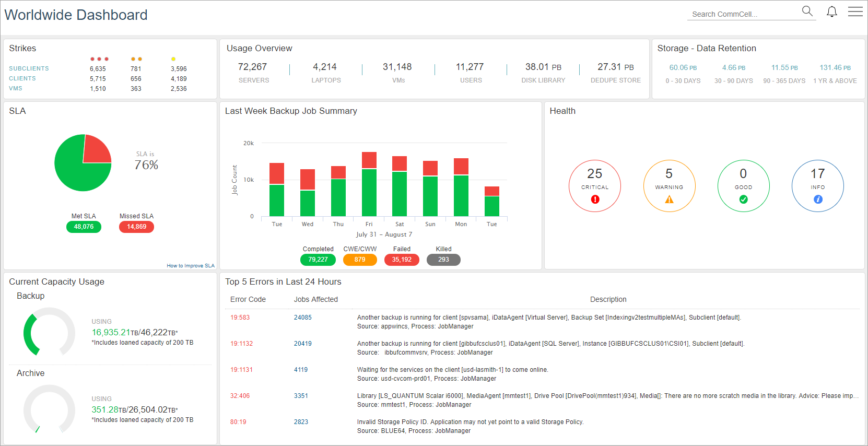Open the How to Improve SLA link
Image resolution: width=868 pixels, height=446 pixels.
[190, 266]
